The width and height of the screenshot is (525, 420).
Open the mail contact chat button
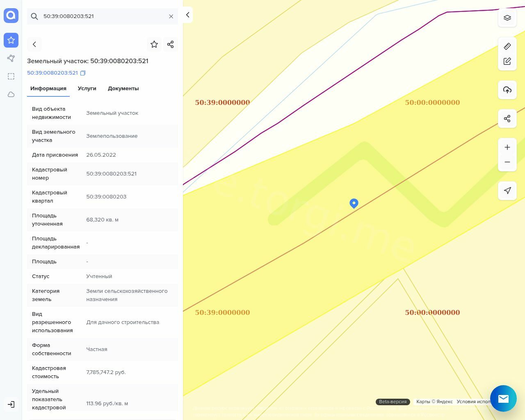tap(503, 398)
